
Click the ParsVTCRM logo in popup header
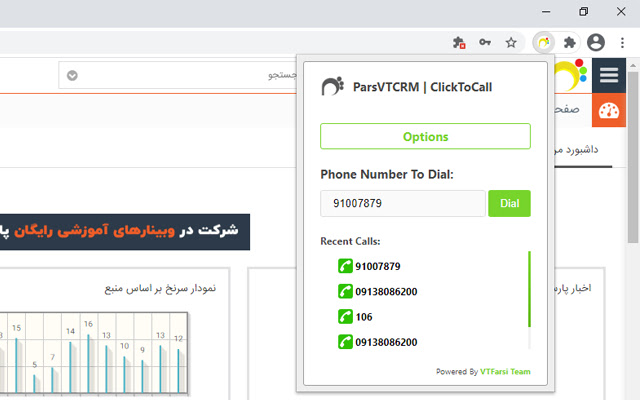(x=333, y=86)
